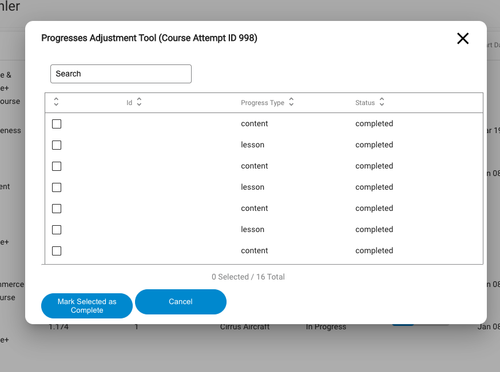Check the first lesson row checkbox
Screen dimensions: 500x372
coord(57,145)
